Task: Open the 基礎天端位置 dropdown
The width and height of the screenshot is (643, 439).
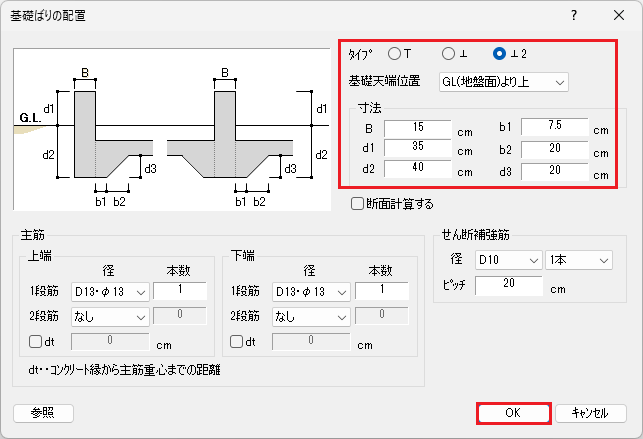Action: point(503,81)
